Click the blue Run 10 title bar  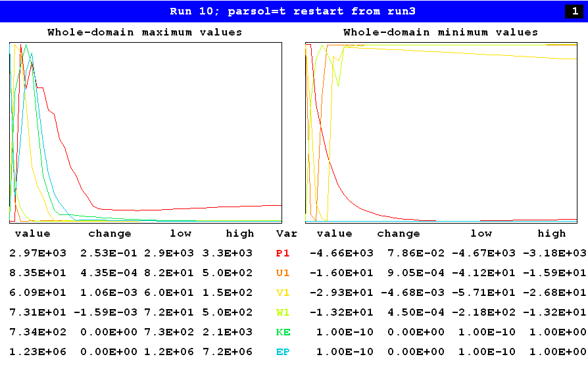click(x=293, y=11)
